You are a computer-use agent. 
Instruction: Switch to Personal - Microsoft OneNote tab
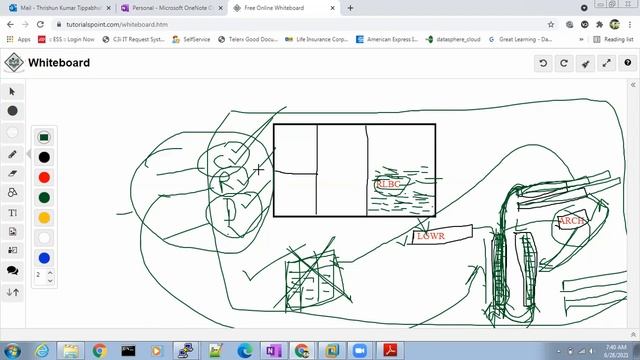pyautogui.click(x=172, y=8)
